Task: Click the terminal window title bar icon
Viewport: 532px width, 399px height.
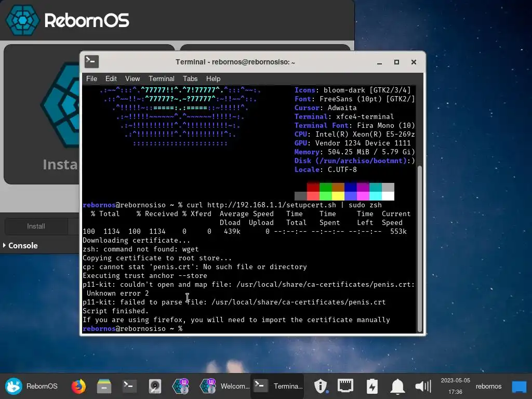Action: tap(91, 62)
